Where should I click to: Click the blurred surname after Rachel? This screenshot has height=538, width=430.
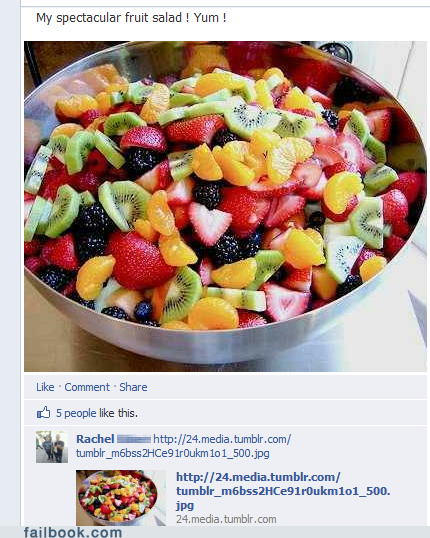pos(134,439)
